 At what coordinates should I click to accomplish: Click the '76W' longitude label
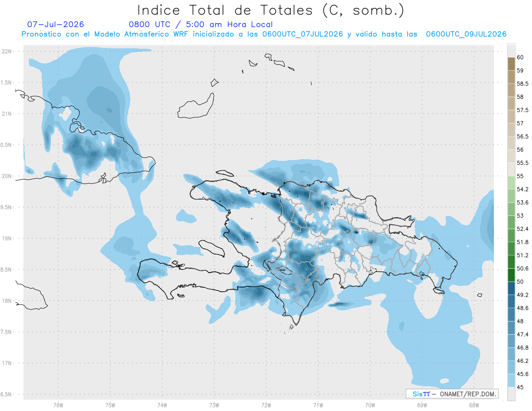click(58, 405)
